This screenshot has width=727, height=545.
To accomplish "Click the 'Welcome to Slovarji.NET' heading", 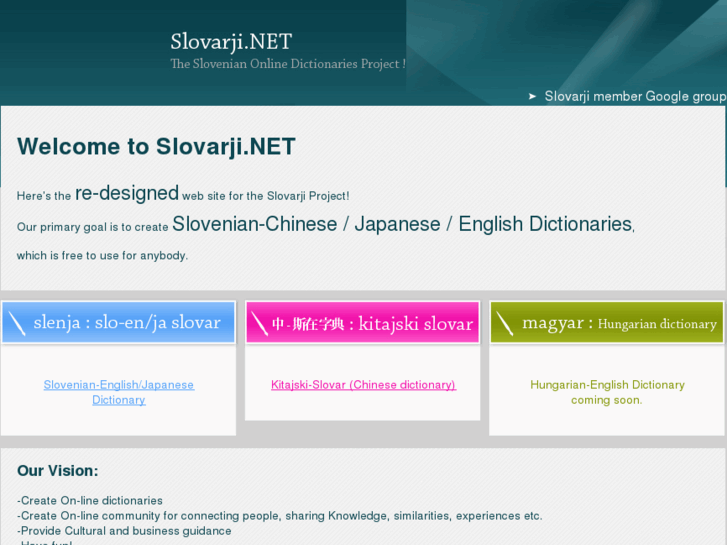I will (156, 147).
